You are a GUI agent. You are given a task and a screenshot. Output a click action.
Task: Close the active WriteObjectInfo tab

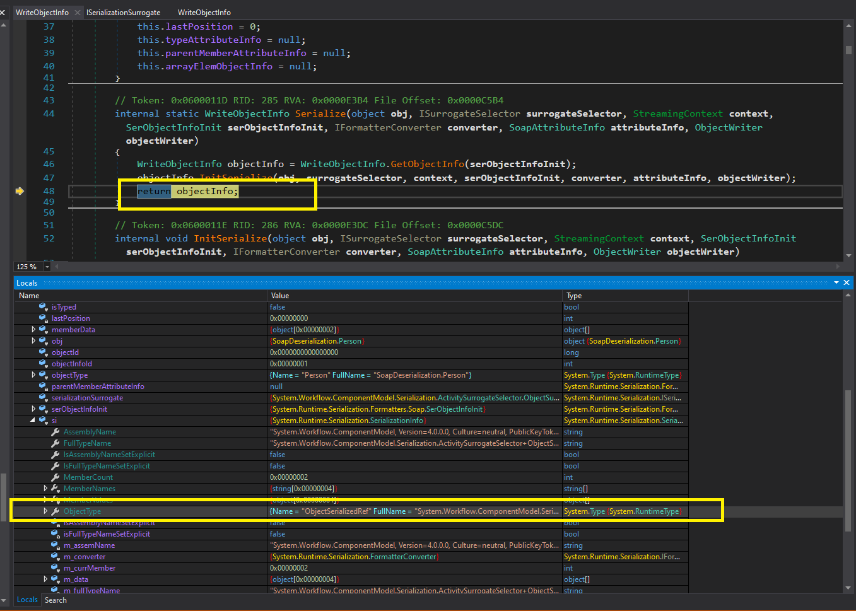point(78,13)
